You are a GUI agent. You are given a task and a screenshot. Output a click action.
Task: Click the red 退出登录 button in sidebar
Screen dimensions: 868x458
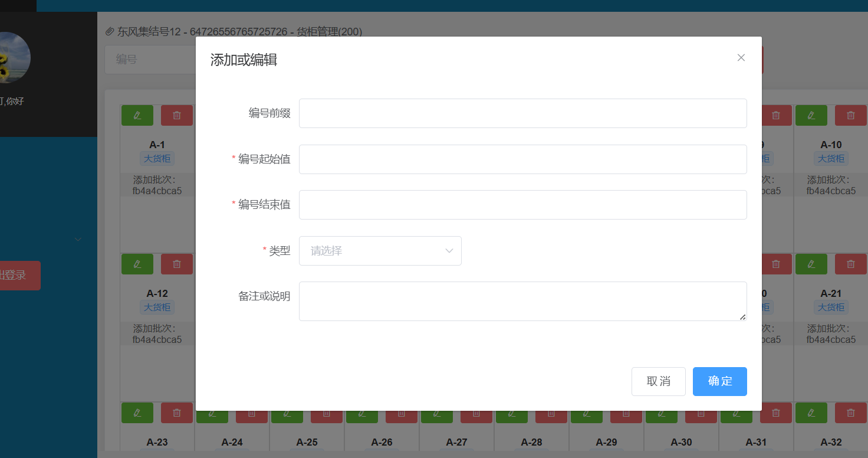pyautogui.click(x=20, y=276)
